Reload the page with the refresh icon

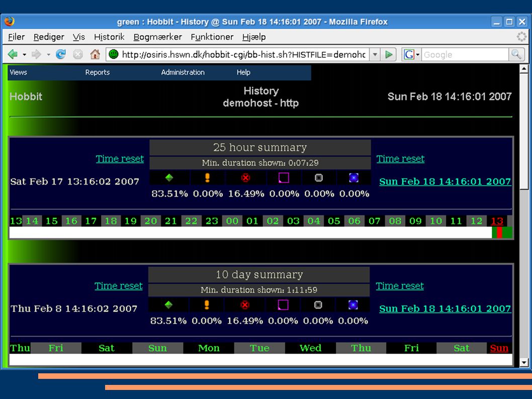(x=61, y=54)
